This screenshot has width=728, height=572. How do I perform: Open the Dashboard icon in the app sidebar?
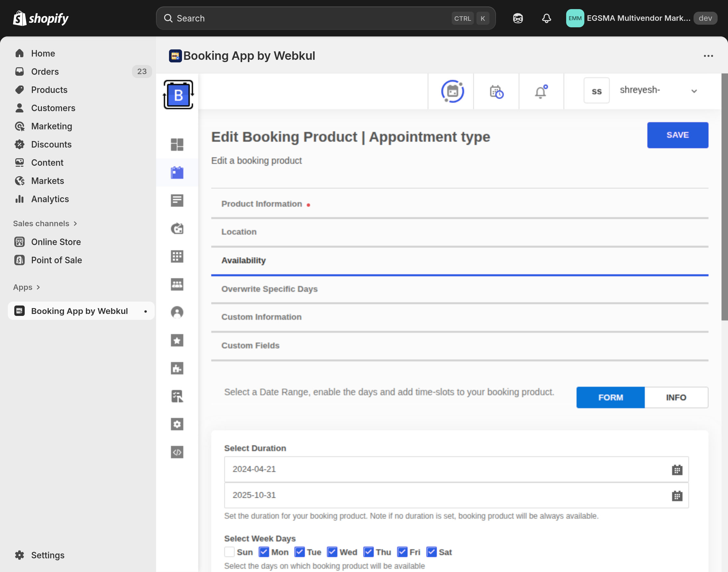177,145
